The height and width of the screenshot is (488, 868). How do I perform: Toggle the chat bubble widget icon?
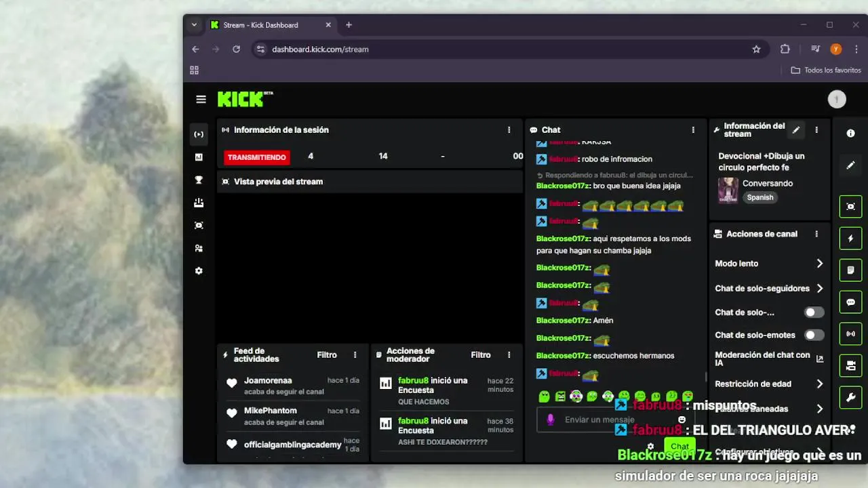click(x=850, y=302)
